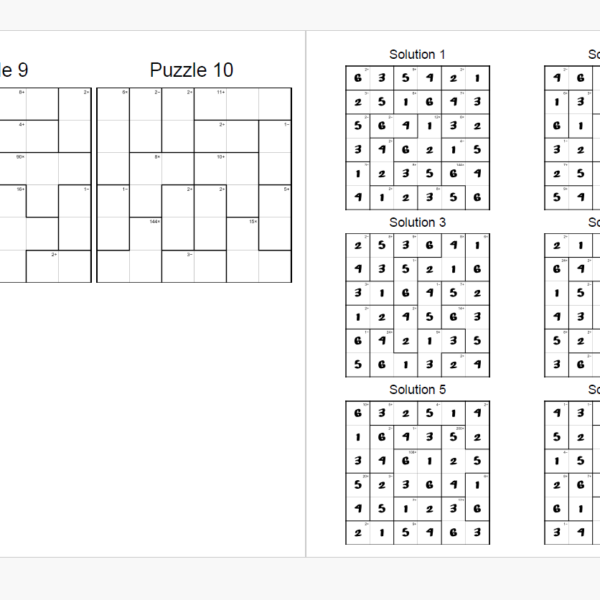Screen dimensions: 600x600
Task: Select bottom-right cell of Solution 1 grid
Action: pyautogui.click(x=478, y=198)
